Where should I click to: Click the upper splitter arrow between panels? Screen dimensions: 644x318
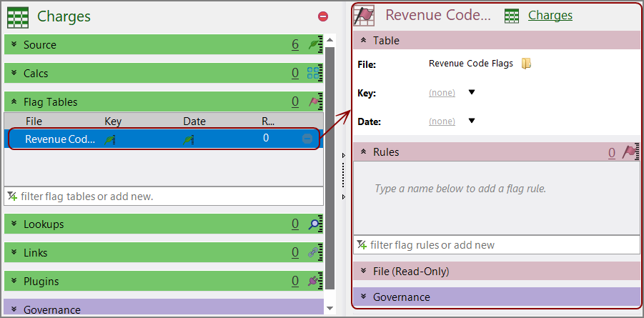(x=344, y=155)
